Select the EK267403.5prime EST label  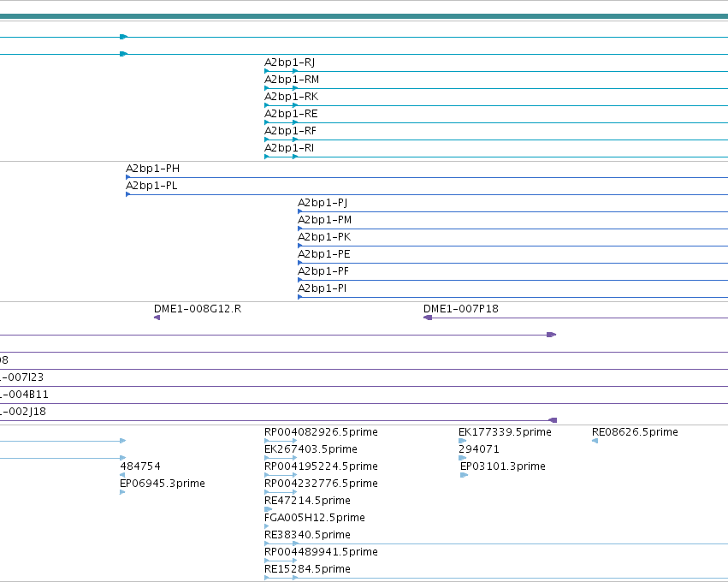click(311, 449)
